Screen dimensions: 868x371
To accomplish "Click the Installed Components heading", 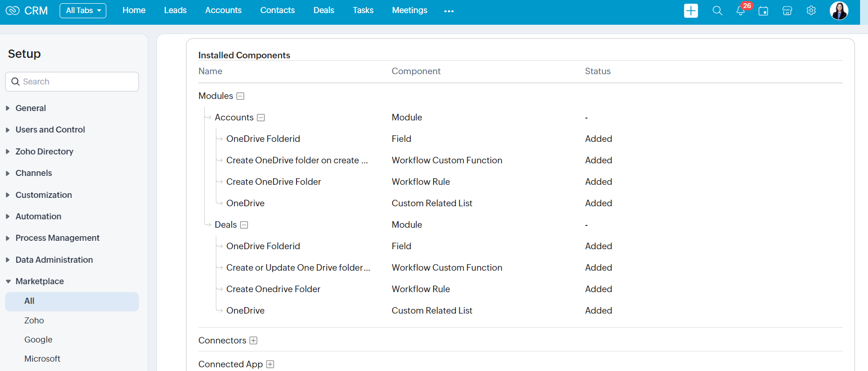I will coord(244,55).
